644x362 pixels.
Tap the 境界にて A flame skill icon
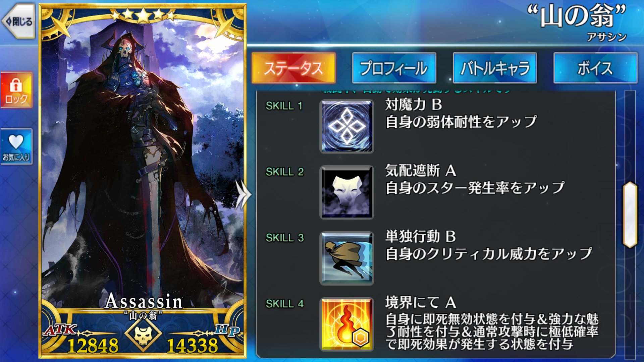[x=346, y=324]
